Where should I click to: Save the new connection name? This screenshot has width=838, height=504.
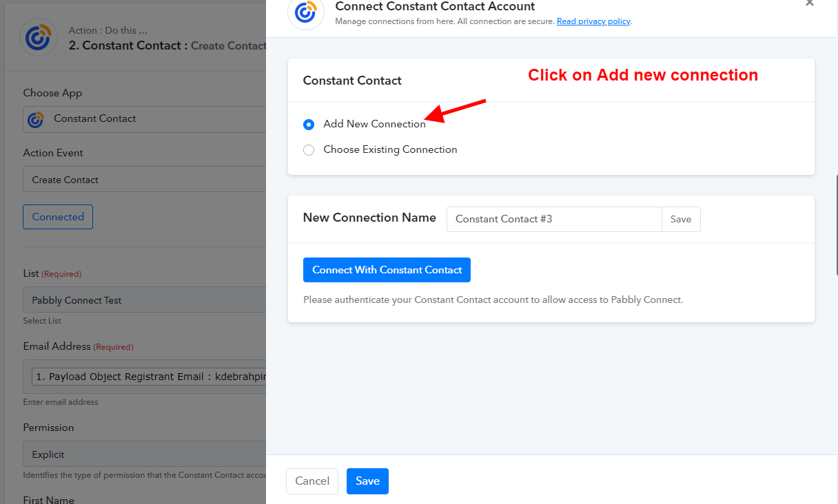point(681,219)
